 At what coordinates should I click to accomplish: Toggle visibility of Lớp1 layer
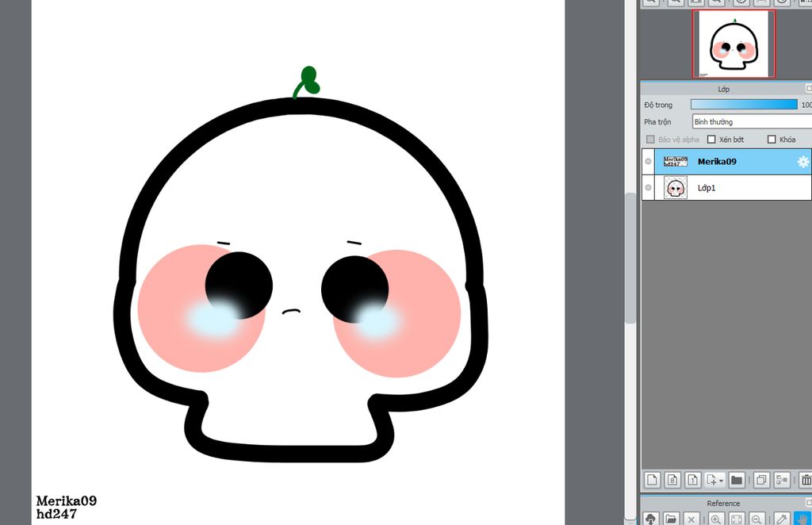click(x=648, y=187)
